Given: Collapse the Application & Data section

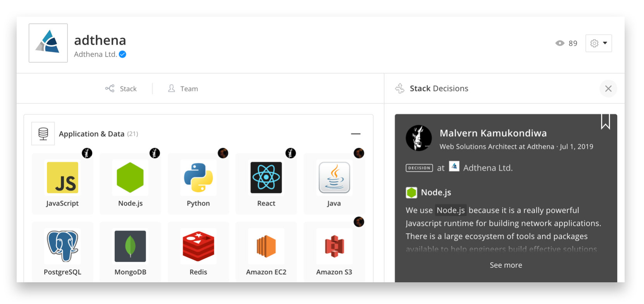Looking at the screenshot, I should tap(356, 134).
